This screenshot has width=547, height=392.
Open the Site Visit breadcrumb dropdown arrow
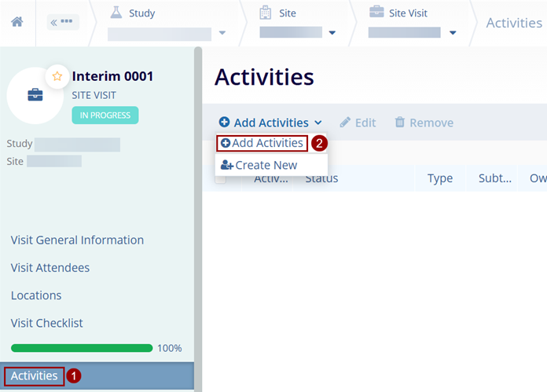[x=452, y=33]
